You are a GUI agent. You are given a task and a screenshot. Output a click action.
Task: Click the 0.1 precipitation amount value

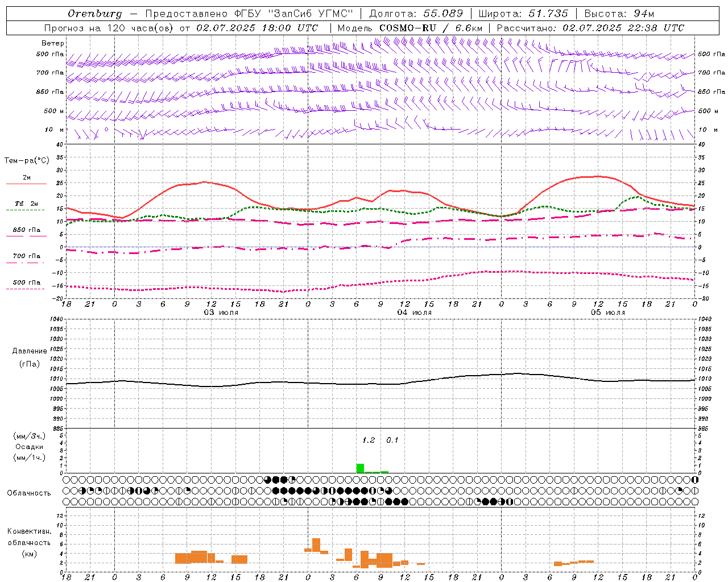(392, 440)
